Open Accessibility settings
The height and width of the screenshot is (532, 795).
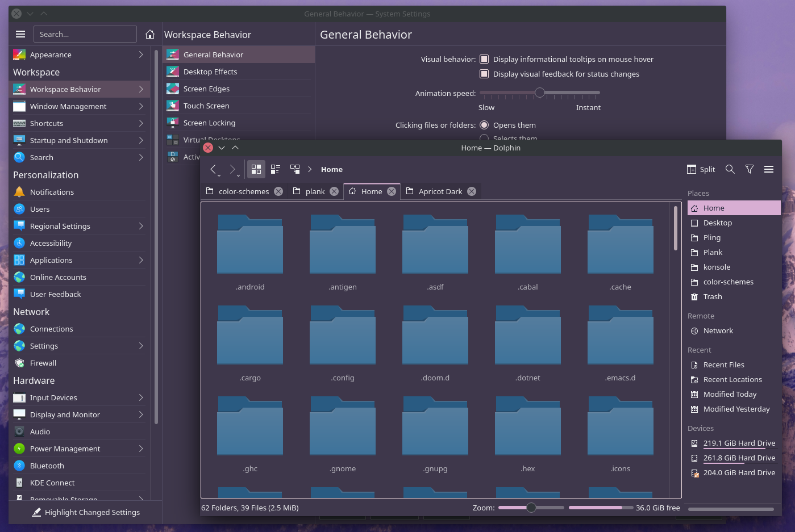80,243
